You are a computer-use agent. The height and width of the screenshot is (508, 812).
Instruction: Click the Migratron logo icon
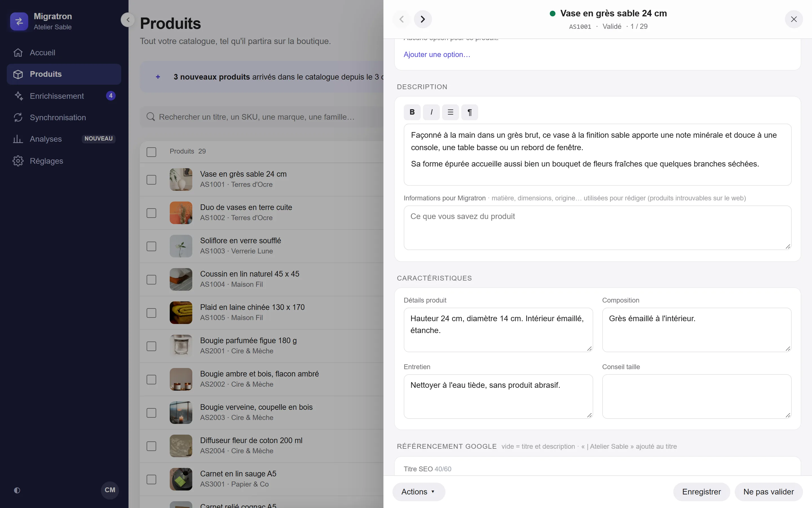19,21
